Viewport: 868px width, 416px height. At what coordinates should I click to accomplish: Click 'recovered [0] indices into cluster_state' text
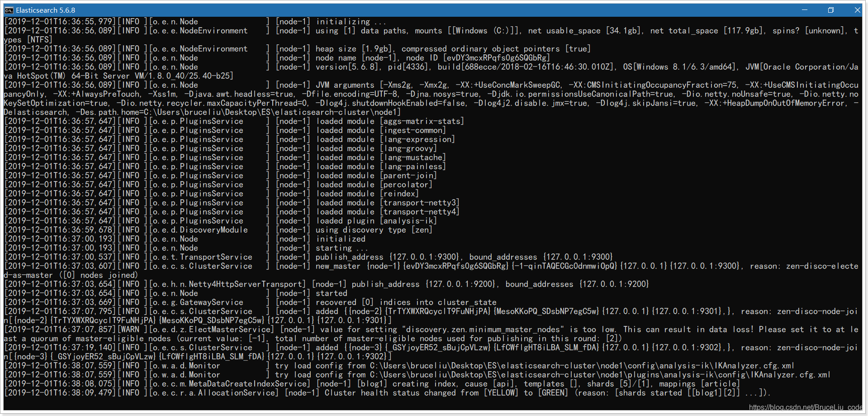406,302
